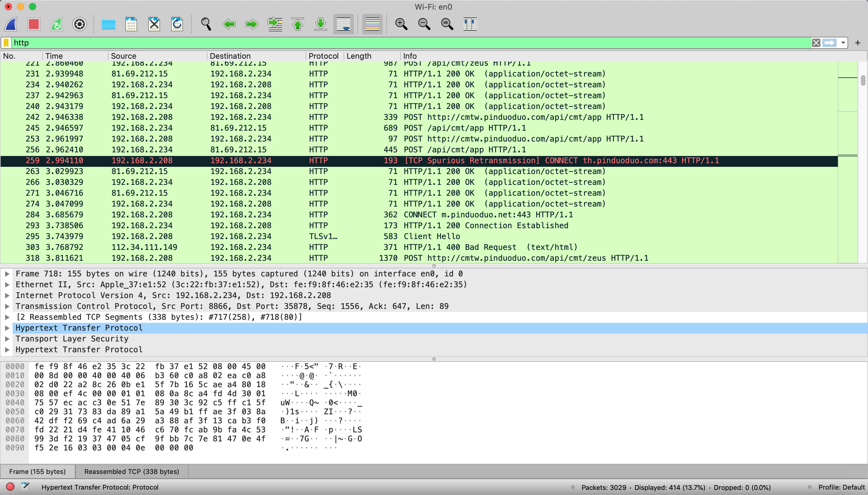Clear the http display filter
This screenshot has width=868, height=495.
[816, 43]
